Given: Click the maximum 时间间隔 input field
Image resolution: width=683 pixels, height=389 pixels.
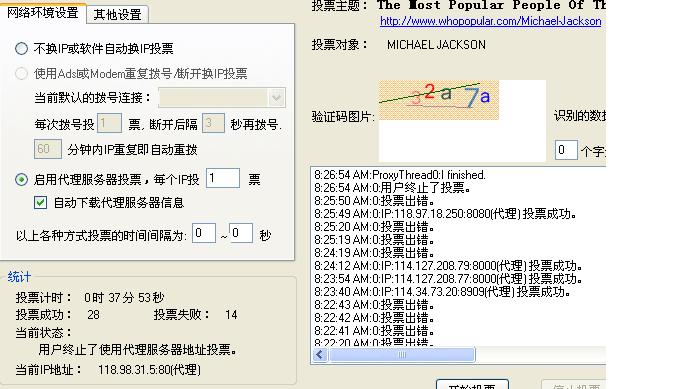Looking at the screenshot, I should (241, 233).
